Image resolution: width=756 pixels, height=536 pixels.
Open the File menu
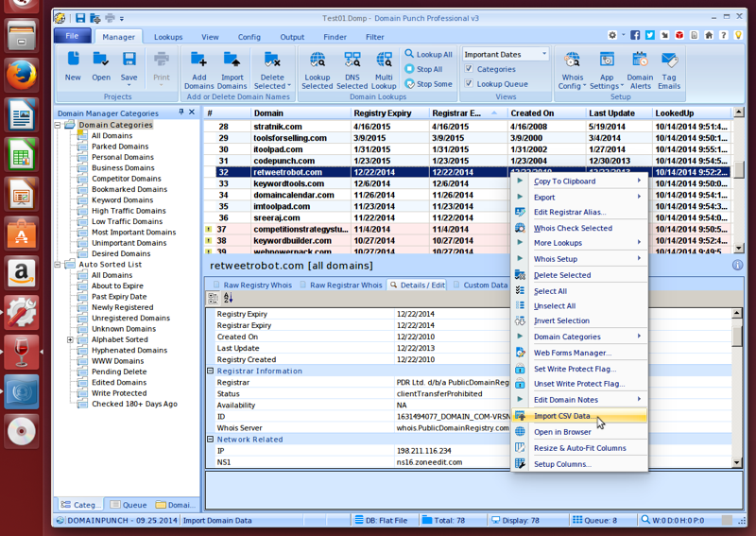[x=72, y=36]
